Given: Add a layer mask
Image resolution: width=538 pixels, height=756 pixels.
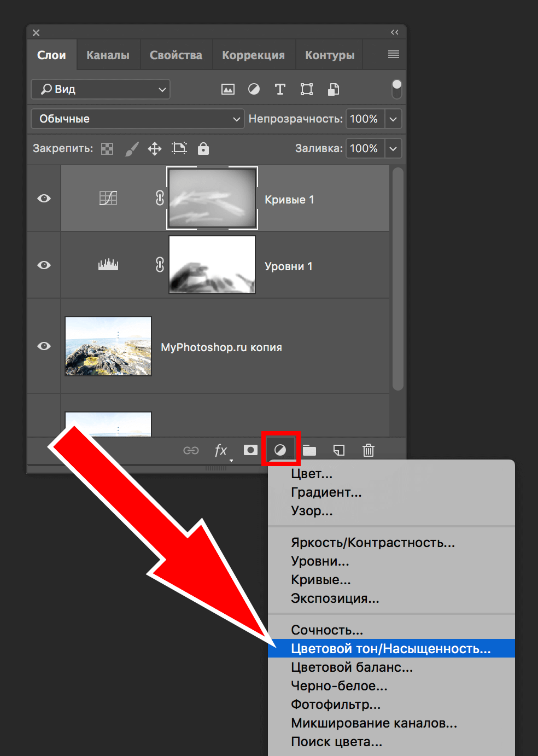Looking at the screenshot, I should [x=250, y=450].
